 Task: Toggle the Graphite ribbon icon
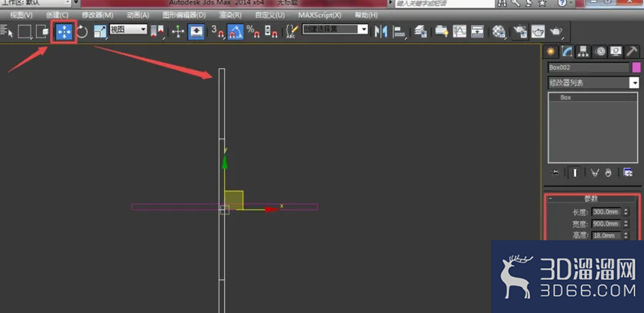(441, 31)
